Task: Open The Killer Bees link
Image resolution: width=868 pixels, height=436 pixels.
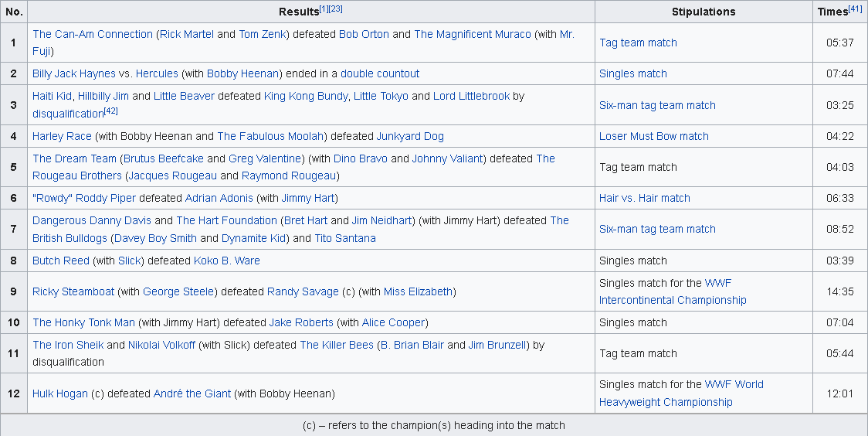Action: [337, 345]
